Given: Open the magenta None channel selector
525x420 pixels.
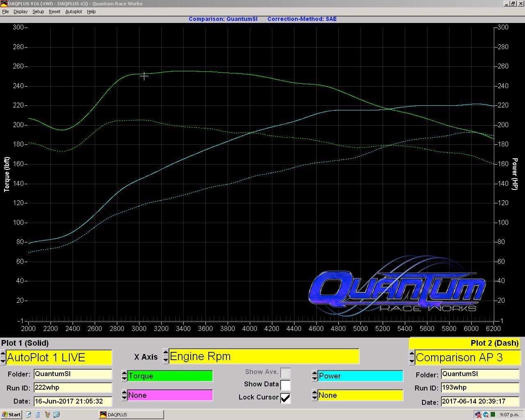Looking at the screenshot, I should tap(170, 395).
